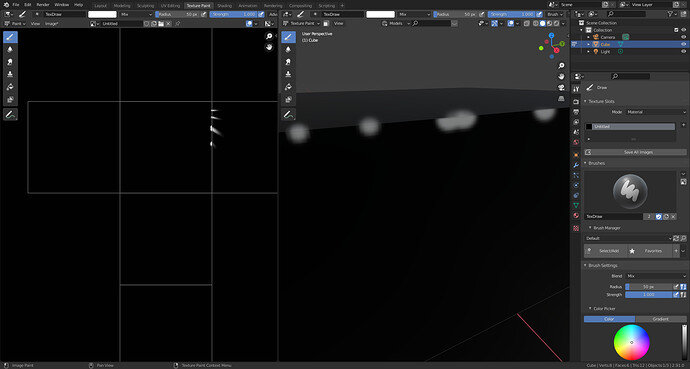
Task: Select the Fill tool in 3D viewport toolbar
Action: pos(288,87)
